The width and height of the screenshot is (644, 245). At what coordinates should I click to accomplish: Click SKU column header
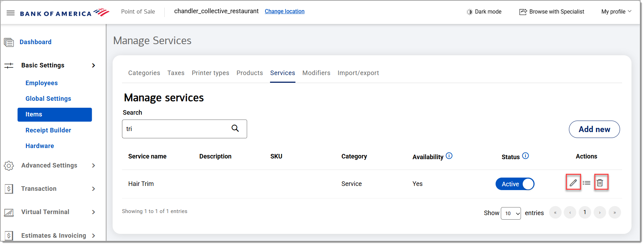click(x=276, y=156)
